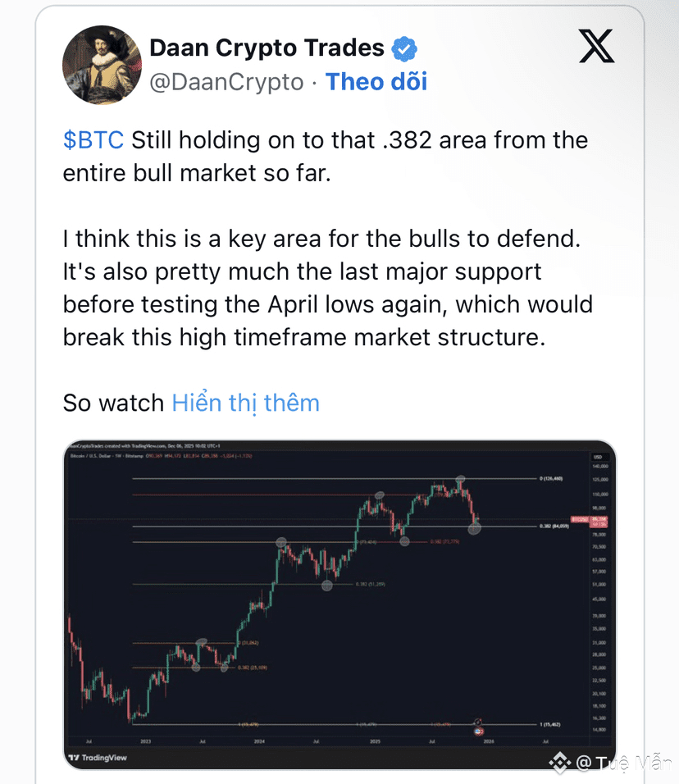This screenshot has width=679, height=784.
Task: Open the Bitcoin chart image thumbnail
Action: 339,605
